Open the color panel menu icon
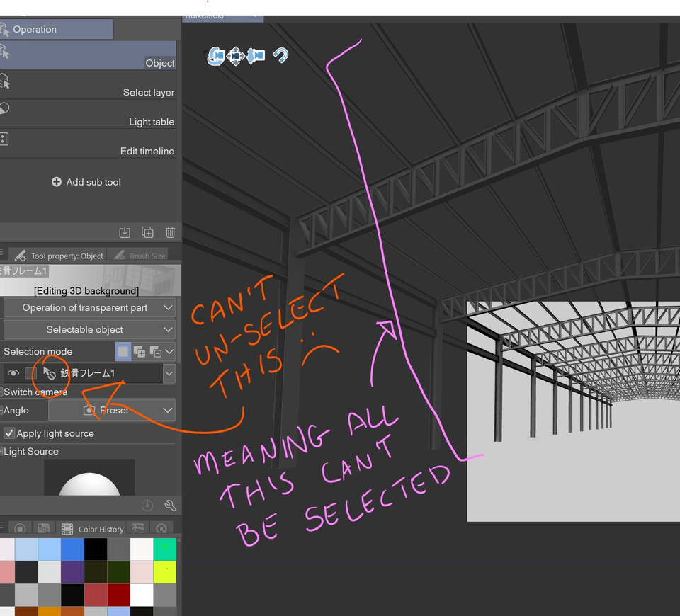 [1, 525]
